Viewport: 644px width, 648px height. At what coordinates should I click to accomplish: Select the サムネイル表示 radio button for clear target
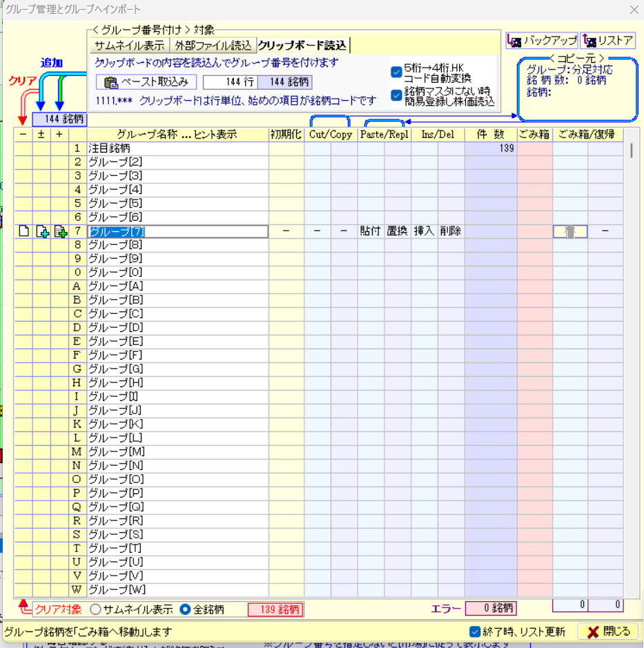point(95,609)
